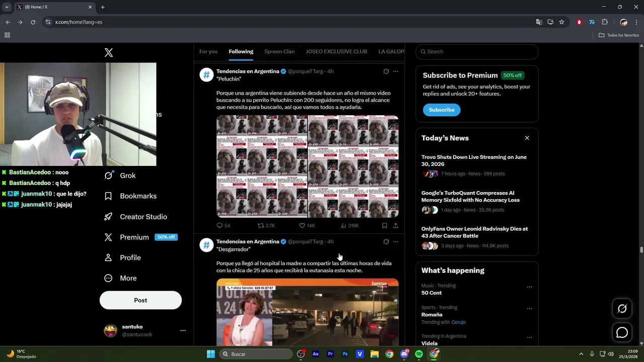Screen dimensions: 644x362
Task: Open more options on Desgarrador post
Action: coord(395,242)
